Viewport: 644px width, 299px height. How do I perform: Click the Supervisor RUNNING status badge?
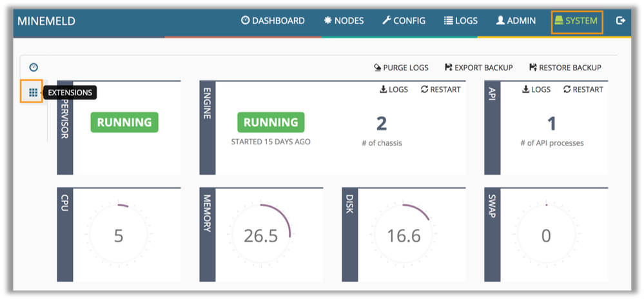click(124, 122)
